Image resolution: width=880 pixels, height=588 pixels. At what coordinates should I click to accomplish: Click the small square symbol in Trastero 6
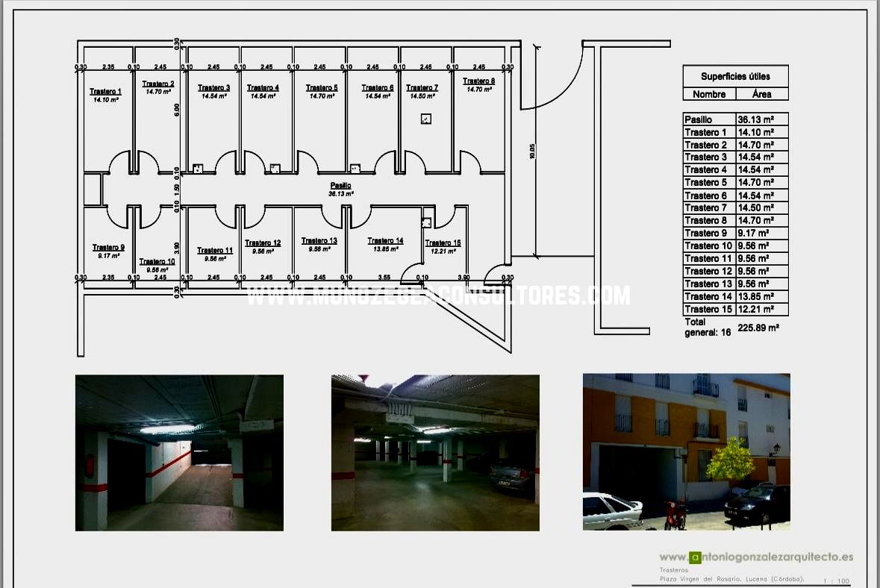pyautogui.click(x=355, y=169)
